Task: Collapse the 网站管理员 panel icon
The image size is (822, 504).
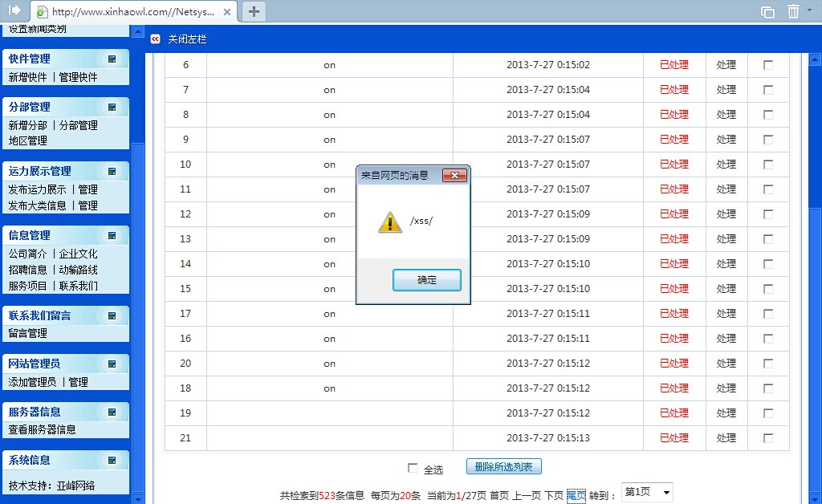Action: pos(112,364)
